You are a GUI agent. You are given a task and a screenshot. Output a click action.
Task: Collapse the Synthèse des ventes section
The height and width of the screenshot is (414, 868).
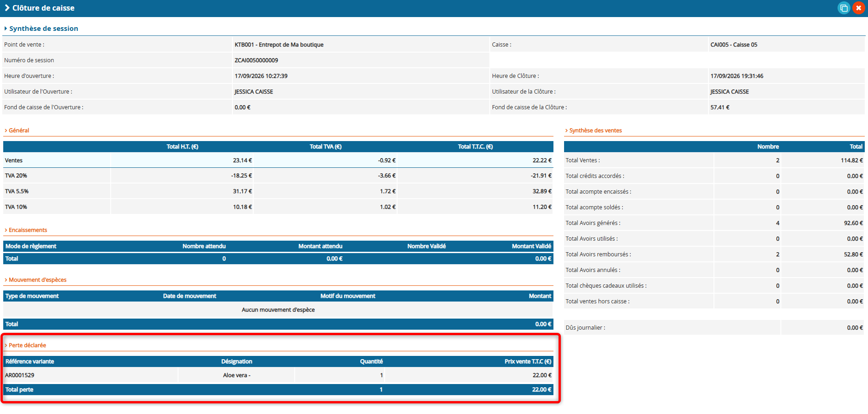[x=594, y=130]
